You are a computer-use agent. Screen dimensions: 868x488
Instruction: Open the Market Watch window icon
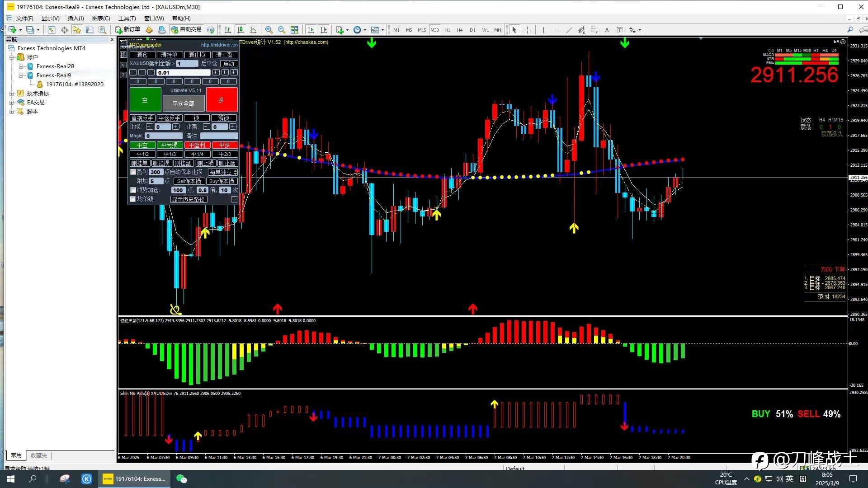(52, 30)
